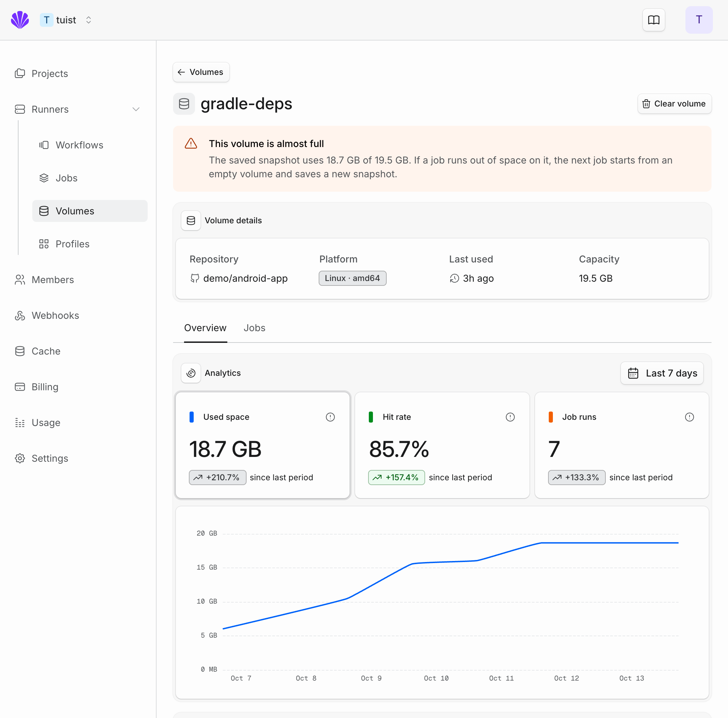The image size is (728, 718).
Task: Click the Analytics header icon
Action: tap(191, 373)
